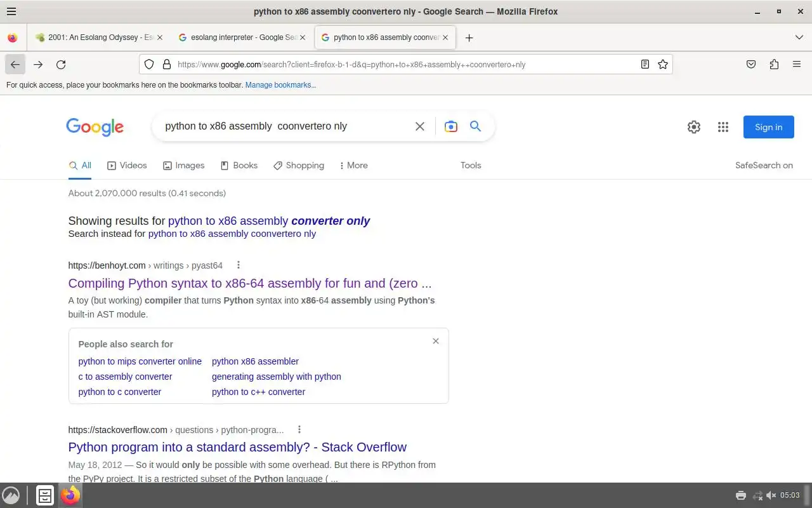Open the window menu icon in title bar
Screen dimensions: 812x508
point(11,11)
